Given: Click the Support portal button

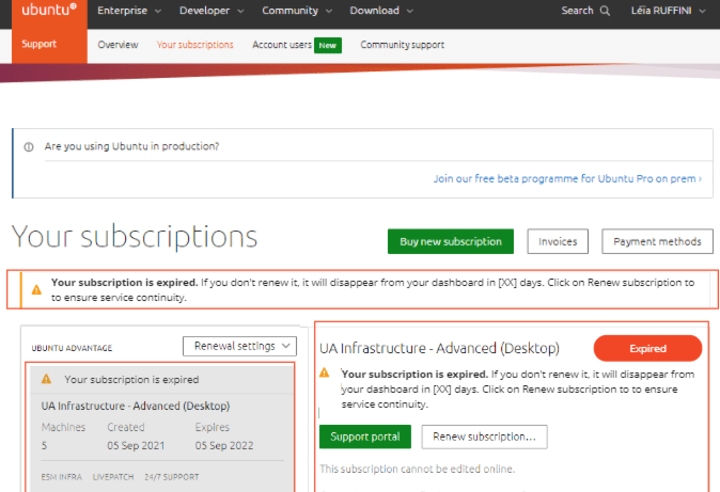Looking at the screenshot, I should (x=365, y=436).
